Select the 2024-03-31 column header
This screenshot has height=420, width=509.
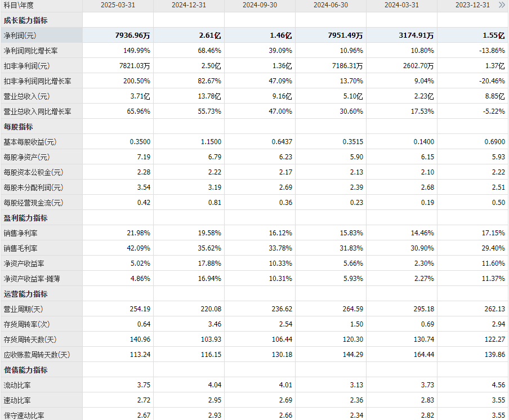point(401,5)
